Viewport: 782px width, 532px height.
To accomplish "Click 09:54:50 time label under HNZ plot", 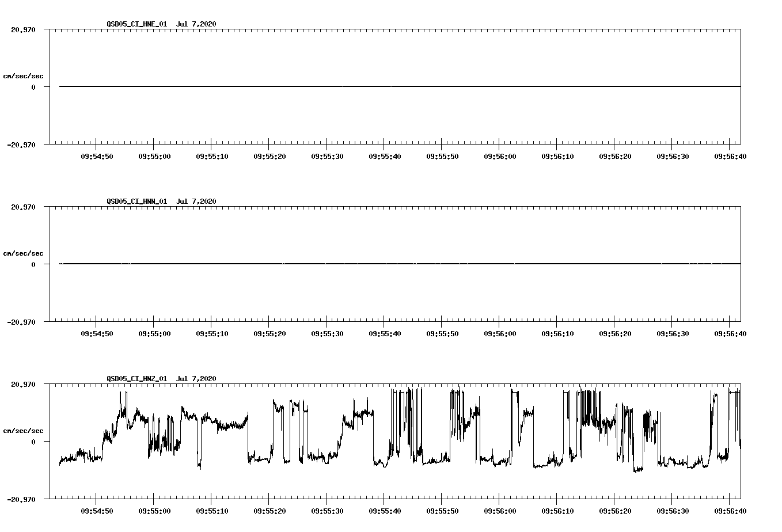I will click(97, 511).
